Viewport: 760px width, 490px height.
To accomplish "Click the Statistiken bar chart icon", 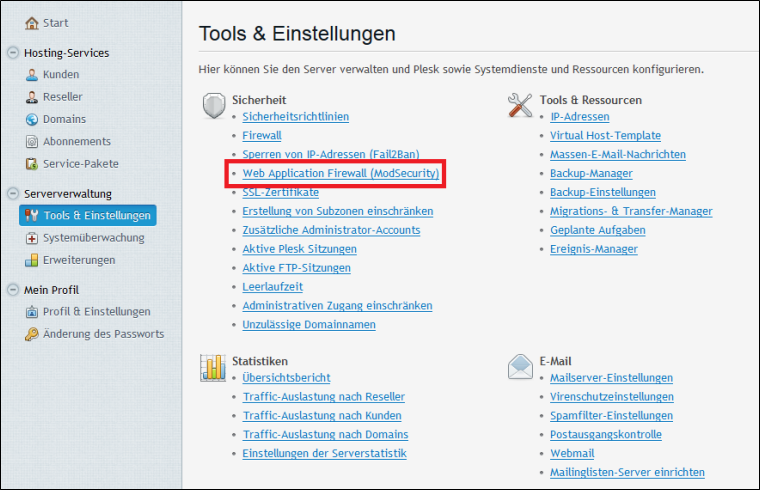I will (x=213, y=367).
